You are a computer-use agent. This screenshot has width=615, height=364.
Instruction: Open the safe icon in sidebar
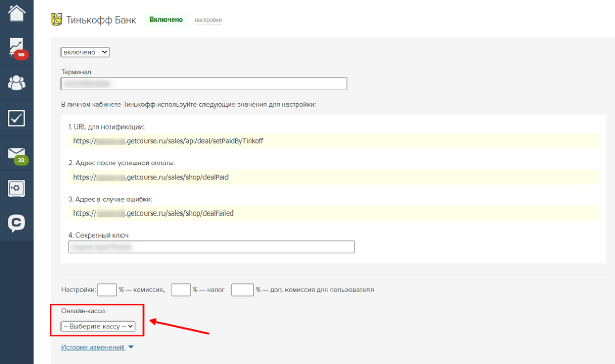pos(16,188)
